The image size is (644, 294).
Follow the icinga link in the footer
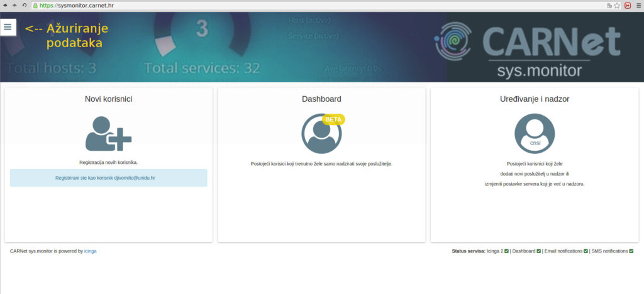91,251
